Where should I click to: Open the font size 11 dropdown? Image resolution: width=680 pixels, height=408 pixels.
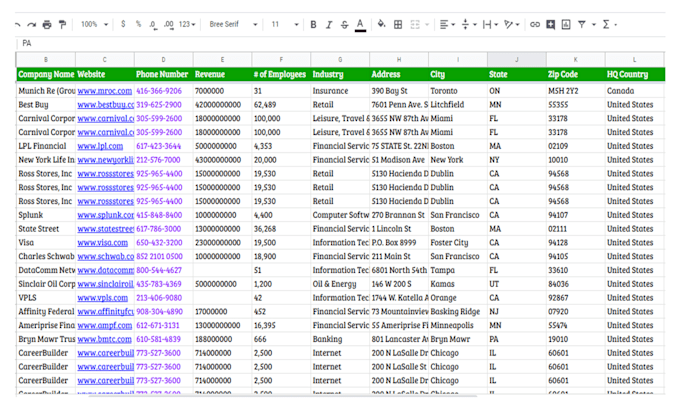click(285, 24)
